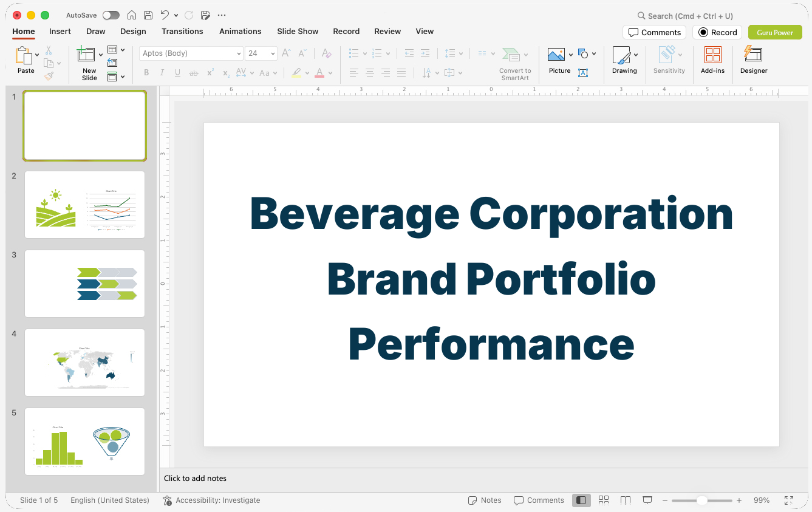Save the presentation with floppy icon
812x512 pixels.
148,15
